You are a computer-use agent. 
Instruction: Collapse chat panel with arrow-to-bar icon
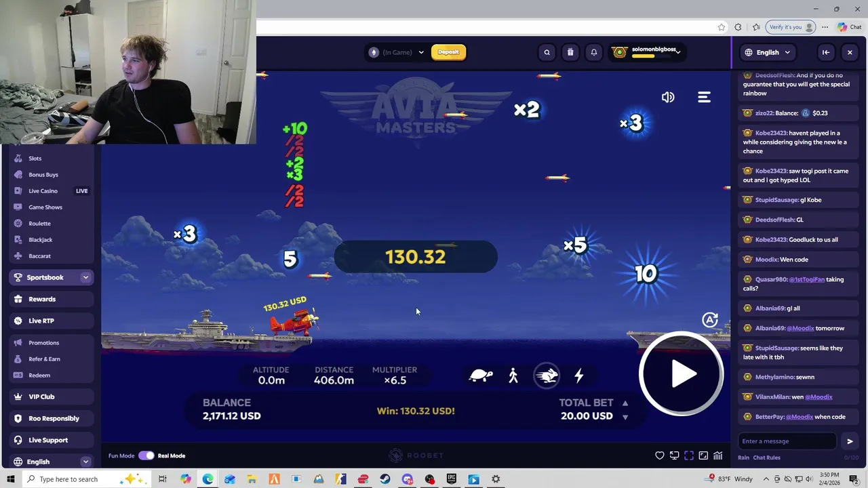(826, 52)
